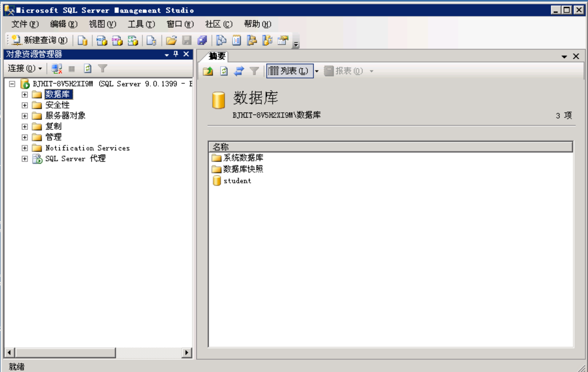The width and height of the screenshot is (588, 372).
Task: Expand the 复制 tree node
Action: [x=25, y=127]
